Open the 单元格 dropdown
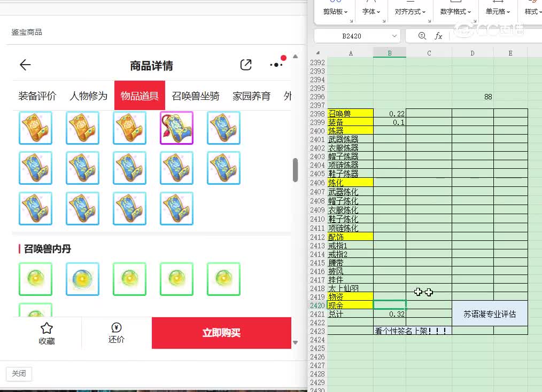 [x=498, y=12]
